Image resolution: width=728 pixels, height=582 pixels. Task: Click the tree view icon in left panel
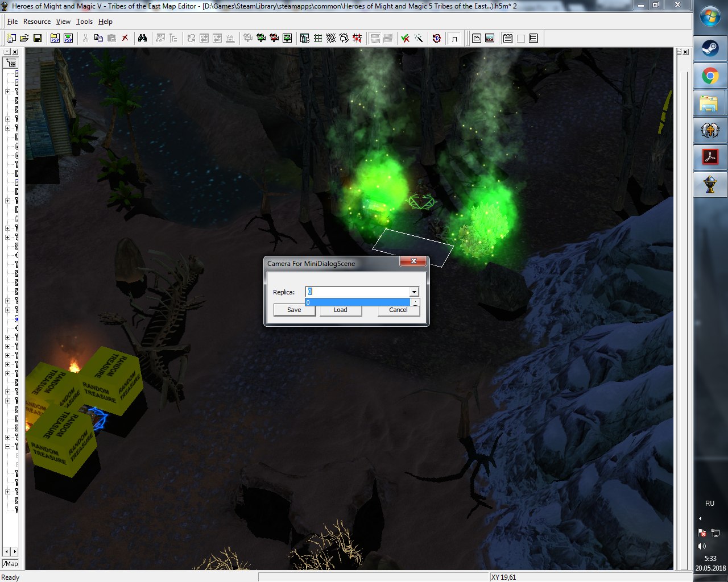[11, 63]
